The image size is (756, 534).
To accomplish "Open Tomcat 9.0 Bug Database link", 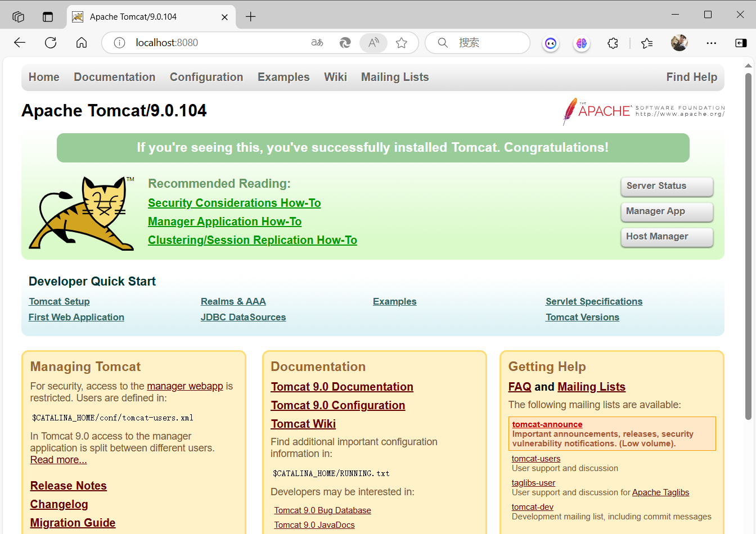I will pyautogui.click(x=323, y=510).
